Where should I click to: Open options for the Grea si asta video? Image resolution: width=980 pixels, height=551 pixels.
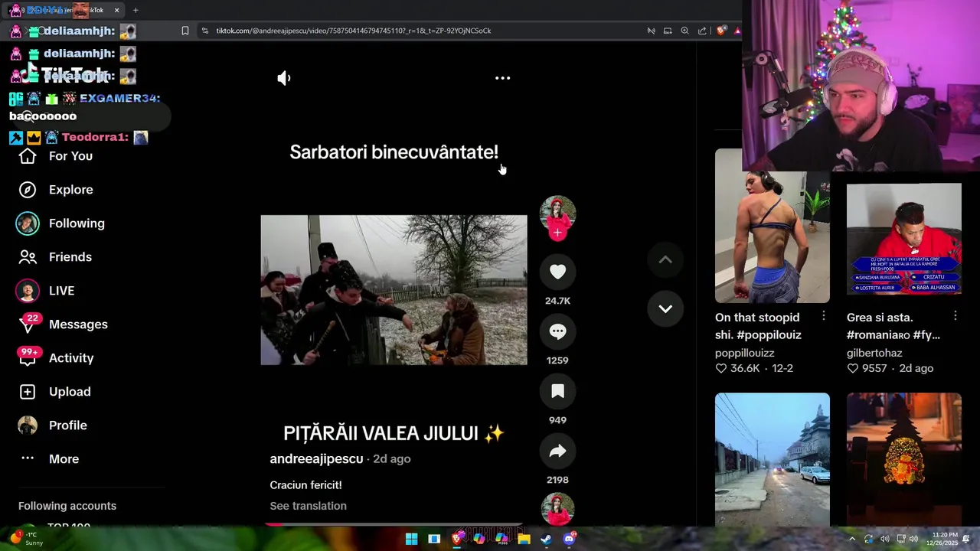pyautogui.click(x=955, y=316)
